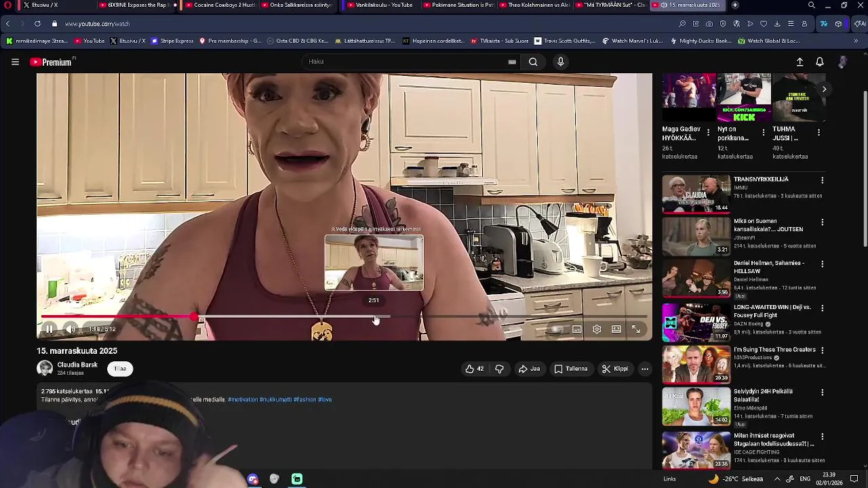
Task: Show hidden system tray icons chevron
Action: point(777,479)
